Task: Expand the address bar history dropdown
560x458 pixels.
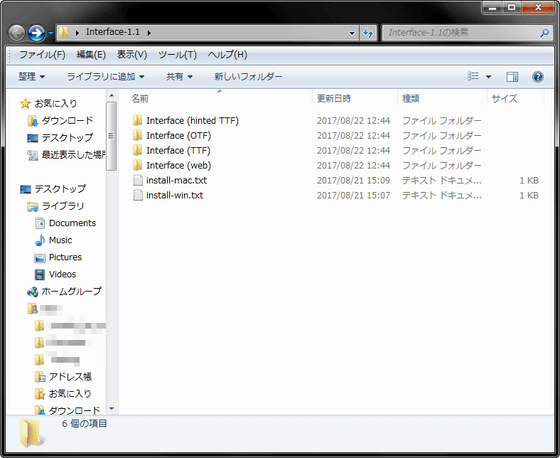Action: [352, 33]
